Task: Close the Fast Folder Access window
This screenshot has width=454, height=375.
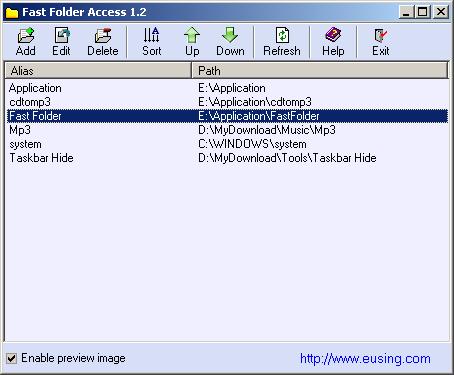Action: point(441,12)
